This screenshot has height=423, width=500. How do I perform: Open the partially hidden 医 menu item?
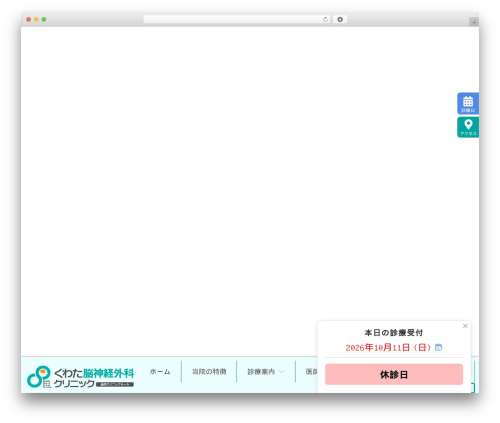click(311, 371)
